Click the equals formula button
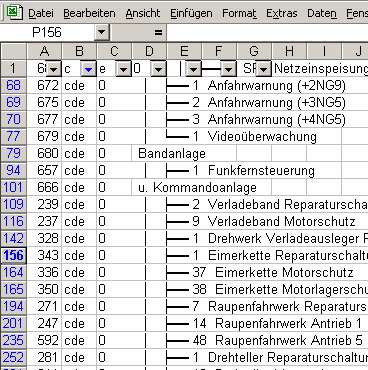The width and height of the screenshot is (368, 370). (158, 33)
